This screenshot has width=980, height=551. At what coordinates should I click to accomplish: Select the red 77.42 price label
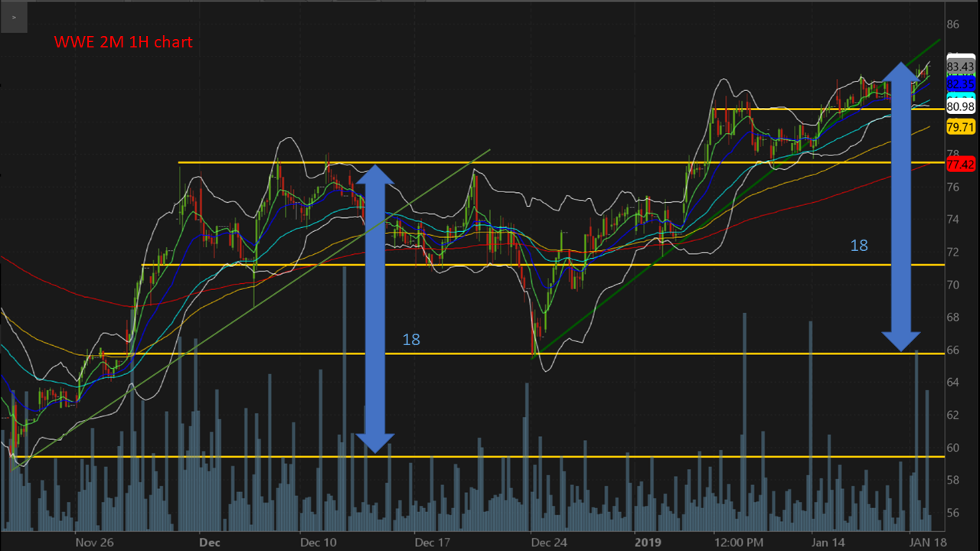[x=960, y=165]
